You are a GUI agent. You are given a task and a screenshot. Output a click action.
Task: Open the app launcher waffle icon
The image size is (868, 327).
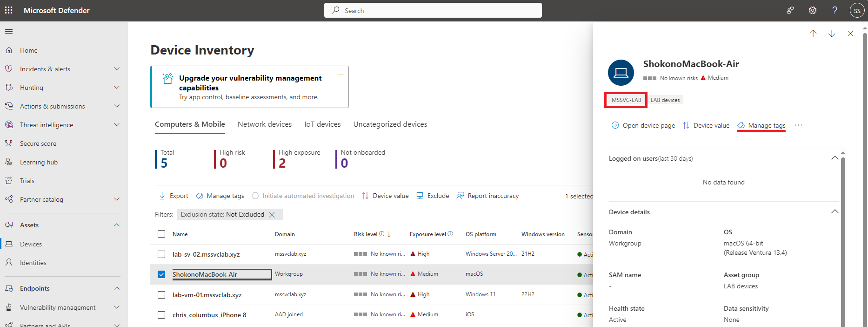(9, 10)
